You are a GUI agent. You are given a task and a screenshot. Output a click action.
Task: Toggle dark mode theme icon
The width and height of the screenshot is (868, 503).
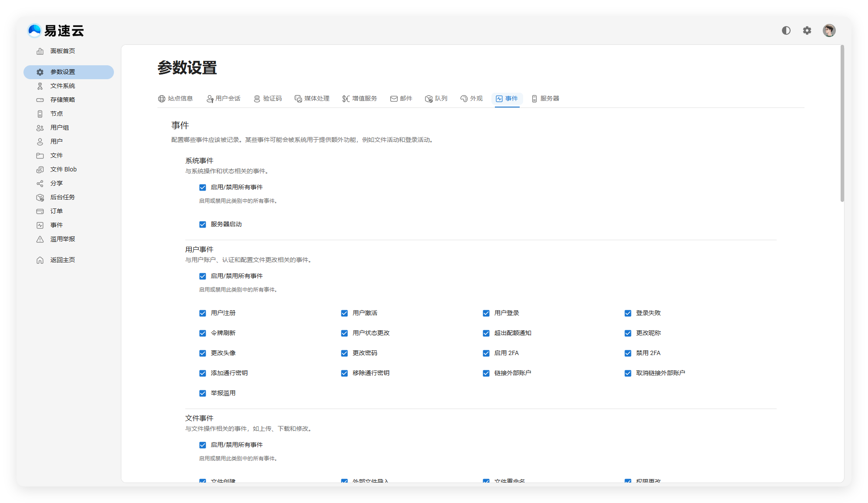(x=786, y=30)
